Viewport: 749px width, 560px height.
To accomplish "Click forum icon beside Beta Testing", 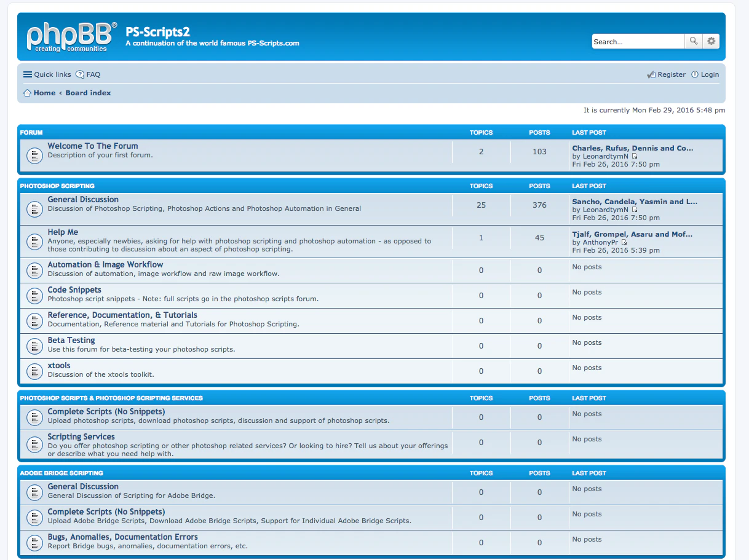I will point(34,346).
